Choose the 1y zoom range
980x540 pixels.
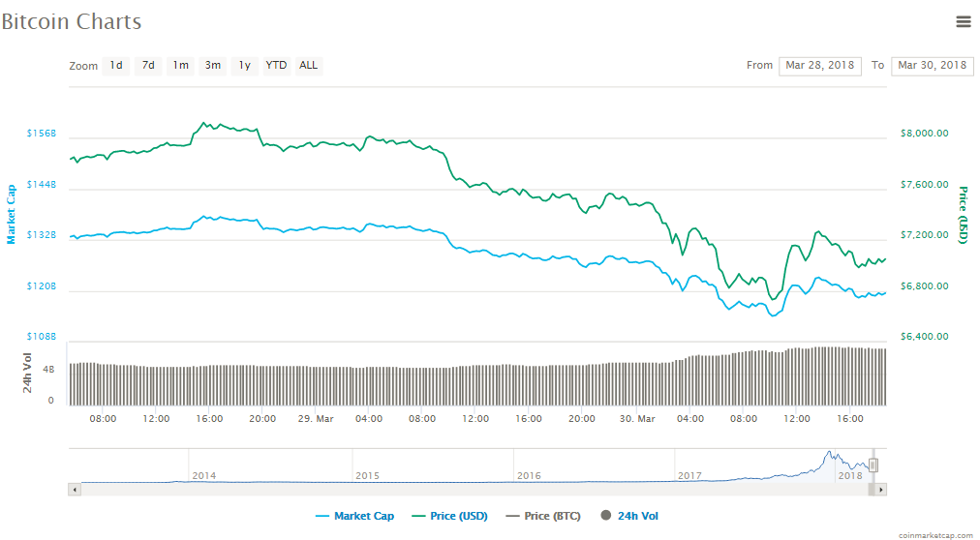pyautogui.click(x=244, y=66)
